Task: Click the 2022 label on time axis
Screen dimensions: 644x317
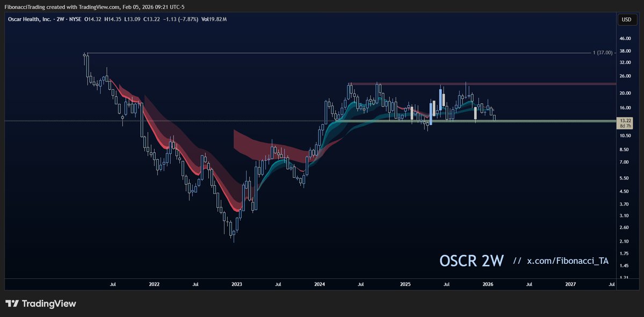Action: (x=154, y=284)
